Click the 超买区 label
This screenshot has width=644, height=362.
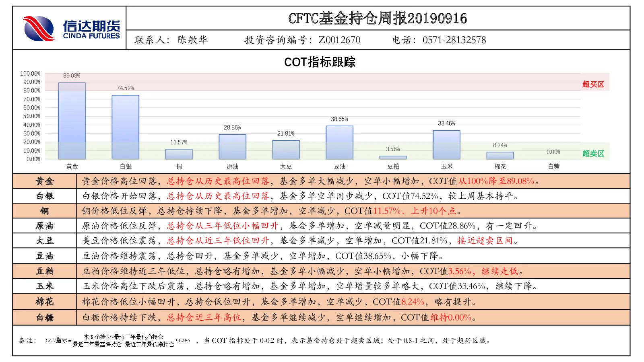(593, 84)
